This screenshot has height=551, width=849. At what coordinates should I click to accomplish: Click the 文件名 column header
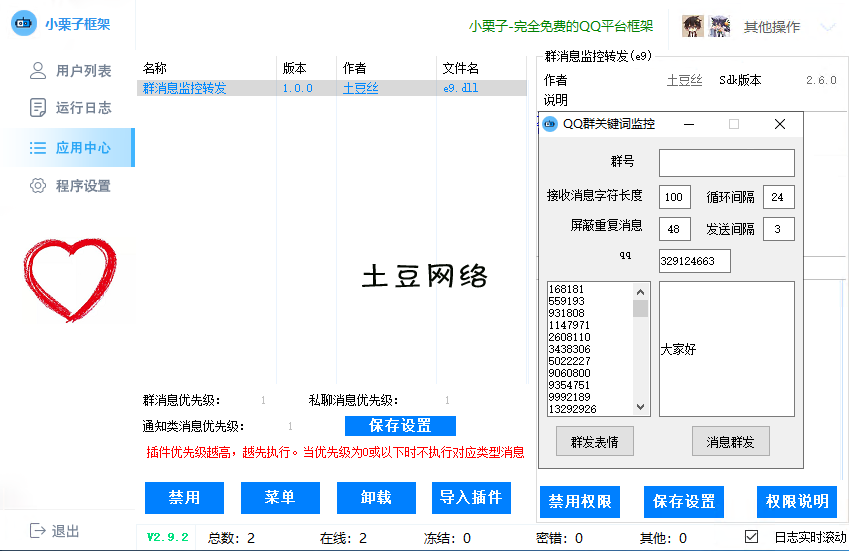pos(461,68)
